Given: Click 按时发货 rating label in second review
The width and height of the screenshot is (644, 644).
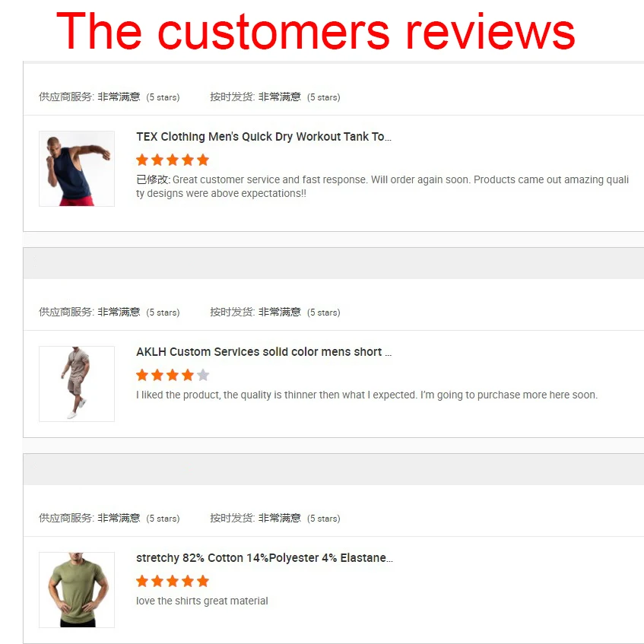Looking at the screenshot, I should pos(233,312).
